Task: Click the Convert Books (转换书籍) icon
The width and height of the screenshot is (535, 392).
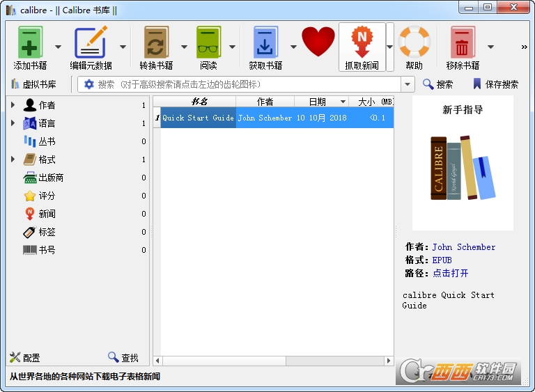Action: click(156, 42)
